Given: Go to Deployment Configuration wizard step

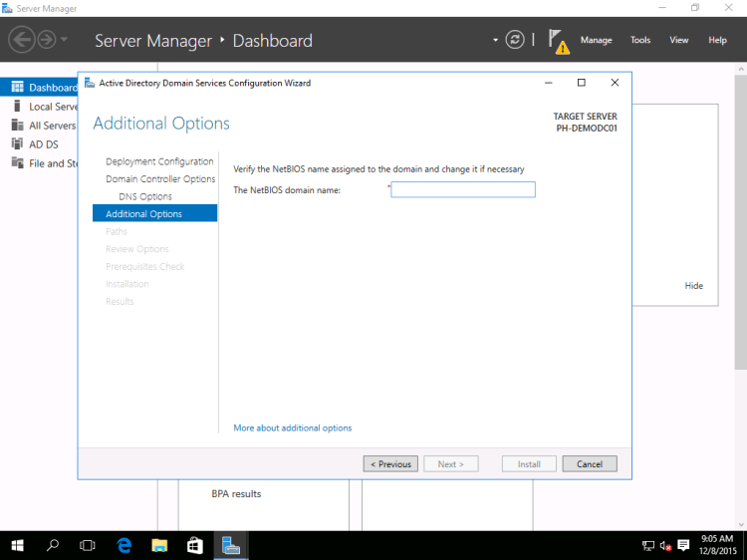Looking at the screenshot, I should coord(159,161).
